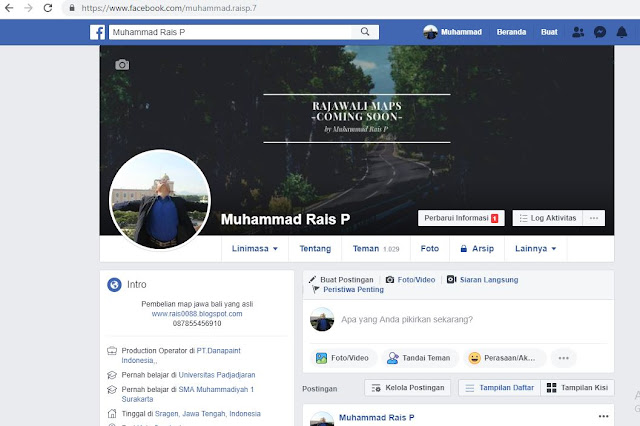Click the 'Apa yang Anda pikirkan sekarang?' field
Image resolution: width=640 pixels, height=426 pixels.
point(407,320)
